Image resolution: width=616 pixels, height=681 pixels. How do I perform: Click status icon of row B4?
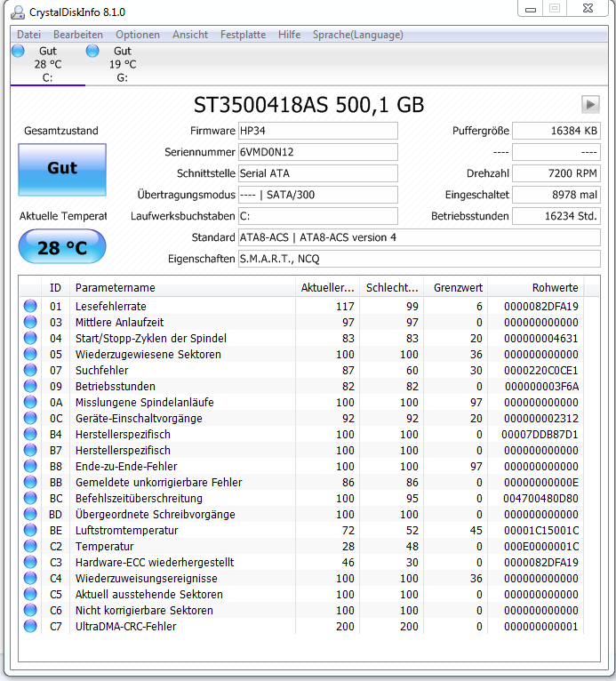30,435
